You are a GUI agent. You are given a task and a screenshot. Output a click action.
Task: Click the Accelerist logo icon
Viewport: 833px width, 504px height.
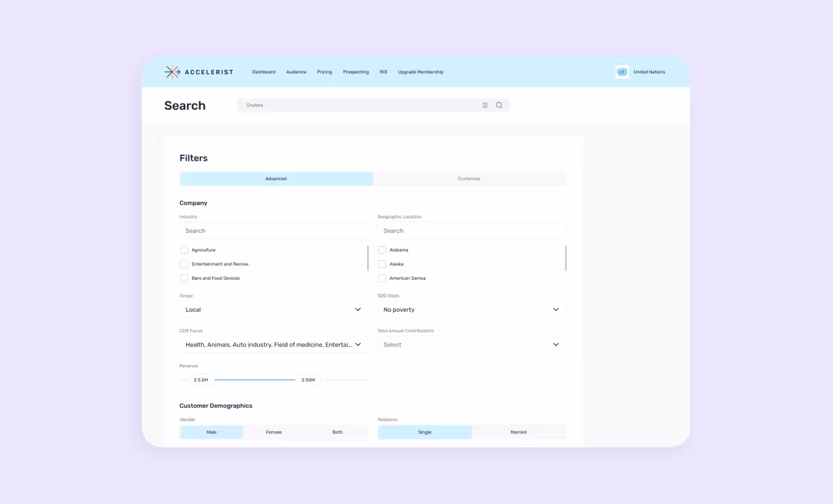(x=173, y=71)
